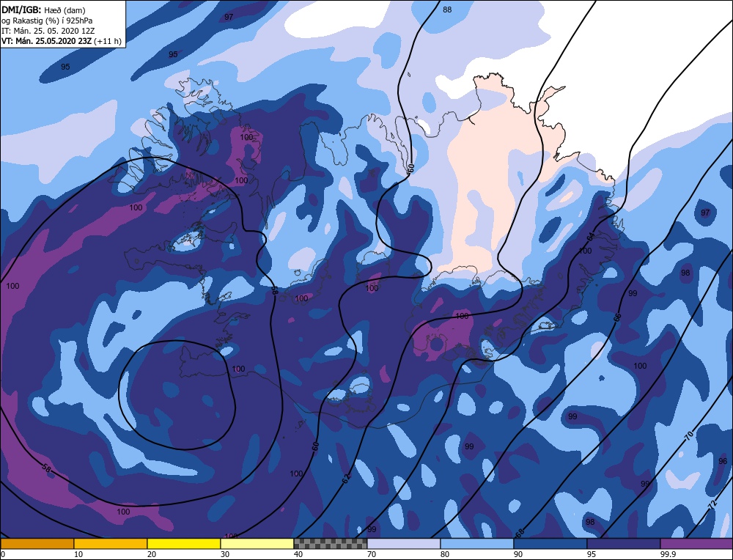733x560 pixels.
Task: Click the legend scale label '20'
Action: [x=152, y=554]
